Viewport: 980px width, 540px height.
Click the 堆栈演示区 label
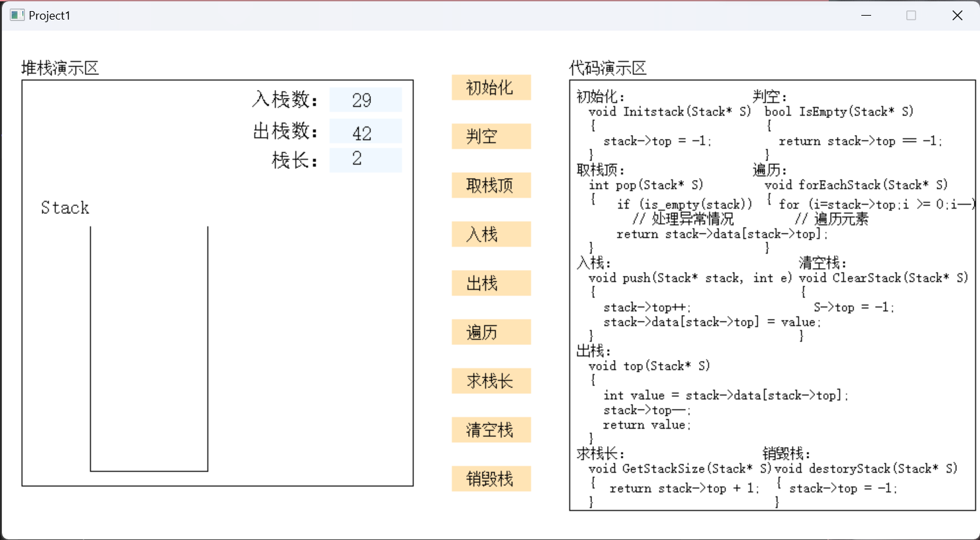[x=60, y=68]
